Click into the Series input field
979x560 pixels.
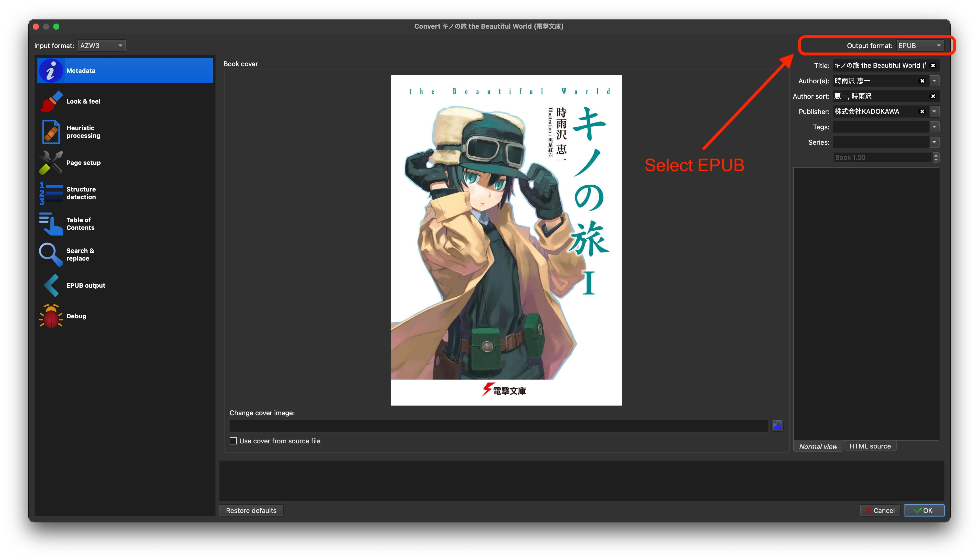click(x=881, y=142)
